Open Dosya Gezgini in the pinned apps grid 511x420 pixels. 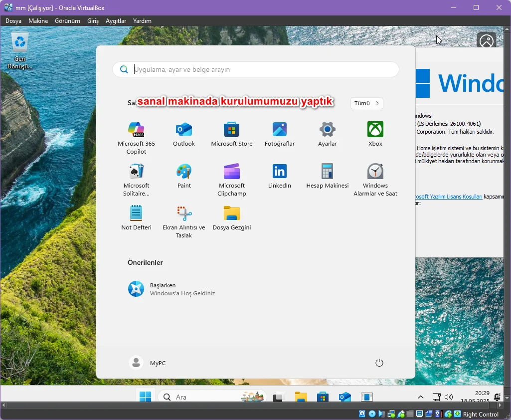click(x=232, y=218)
